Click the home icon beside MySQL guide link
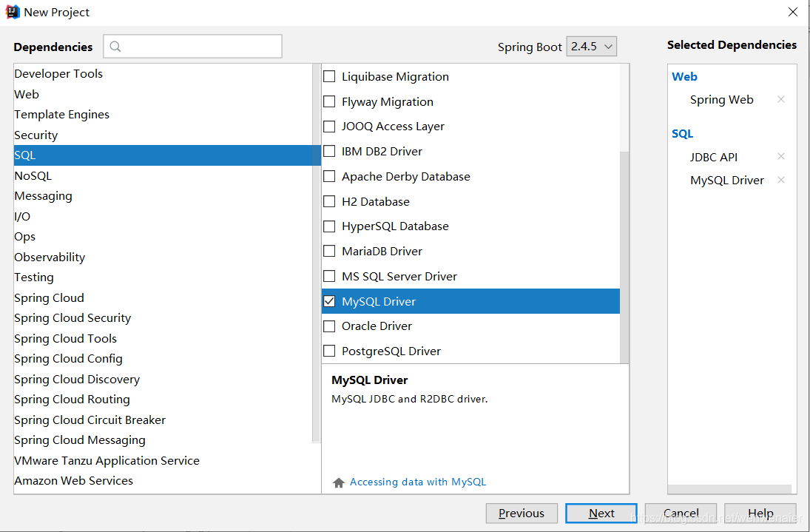This screenshot has width=810, height=532. pos(338,482)
